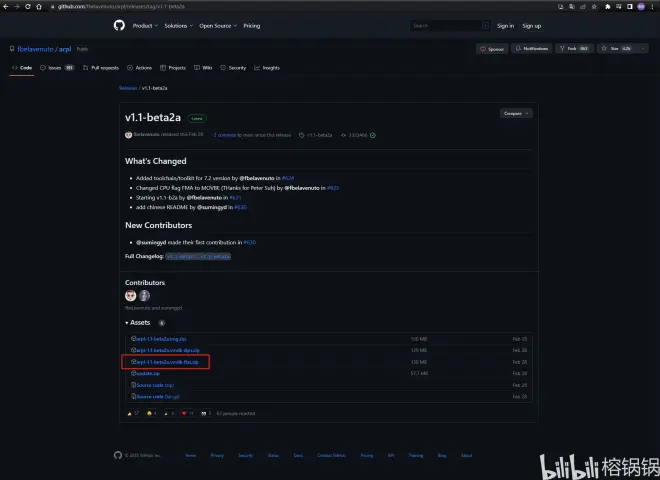Click the GitHub Octocat logo in header
The width and height of the screenshot is (660, 480).
click(119, 26)
